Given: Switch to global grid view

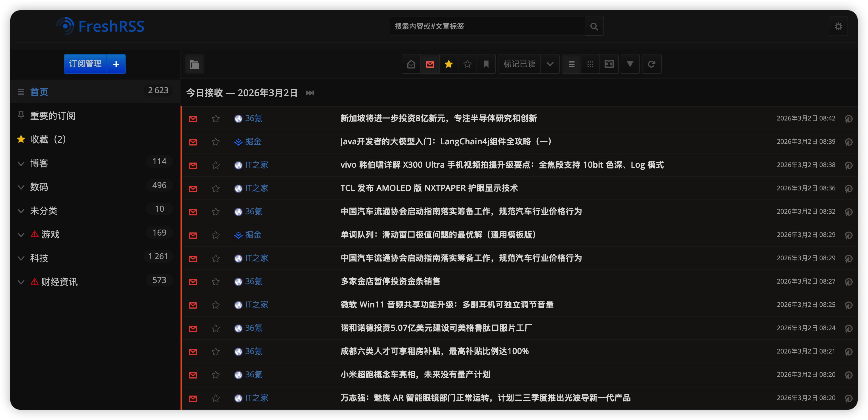Looking at the screenshot, I should coord(590,64).
